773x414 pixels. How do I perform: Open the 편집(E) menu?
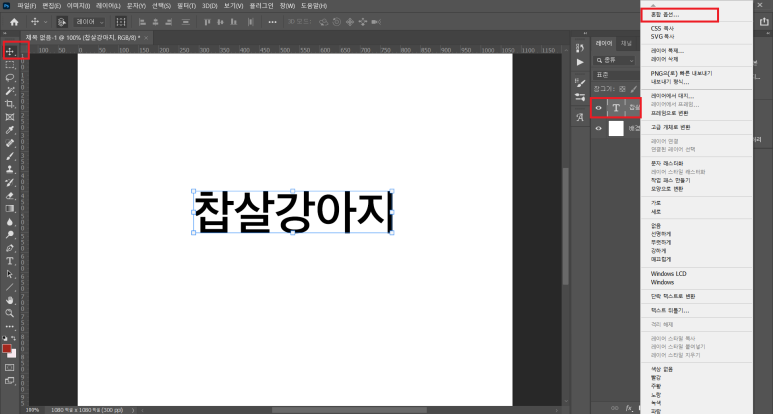pyautogui.click(x=52, y=6)
